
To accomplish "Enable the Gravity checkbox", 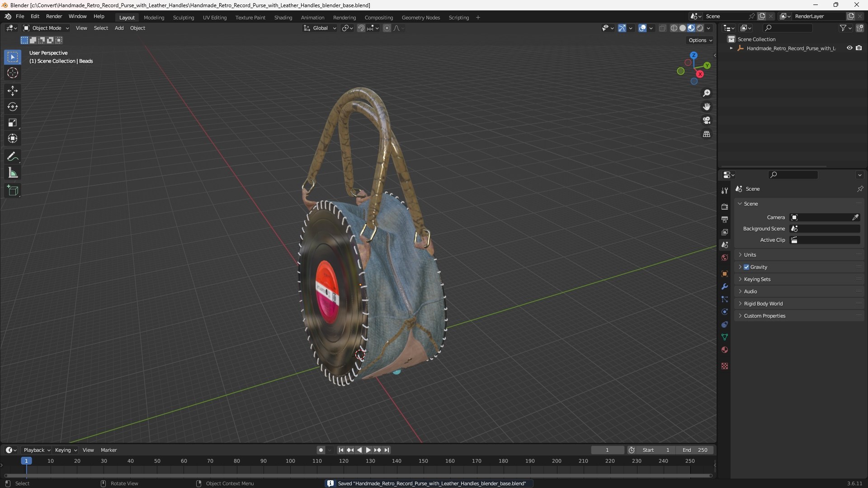I will pyautogui.click(x=746, y=267).
